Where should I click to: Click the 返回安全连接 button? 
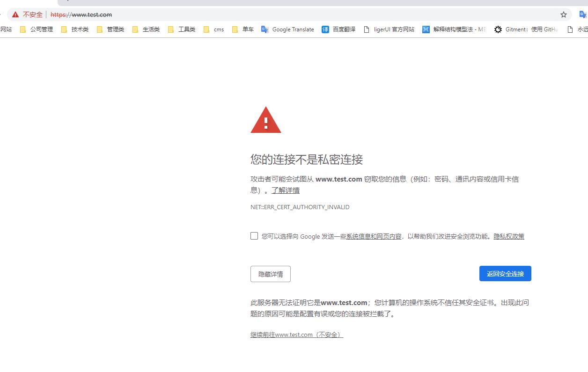click(x=505, y=274)
